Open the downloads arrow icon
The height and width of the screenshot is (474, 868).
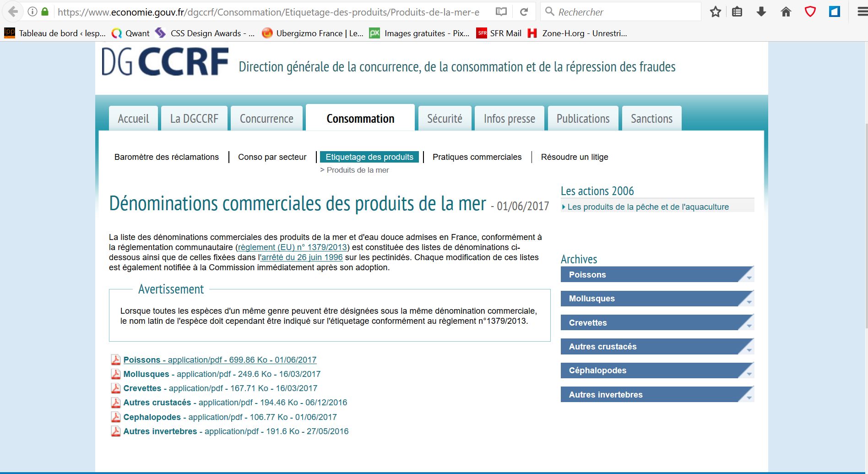(761, 12)
